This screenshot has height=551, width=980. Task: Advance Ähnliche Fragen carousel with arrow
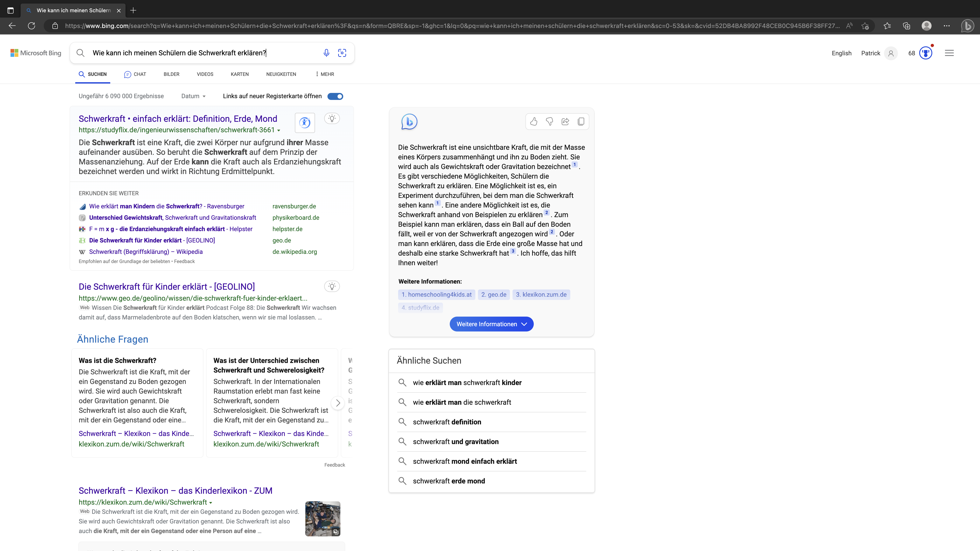[x=338, y=403]
